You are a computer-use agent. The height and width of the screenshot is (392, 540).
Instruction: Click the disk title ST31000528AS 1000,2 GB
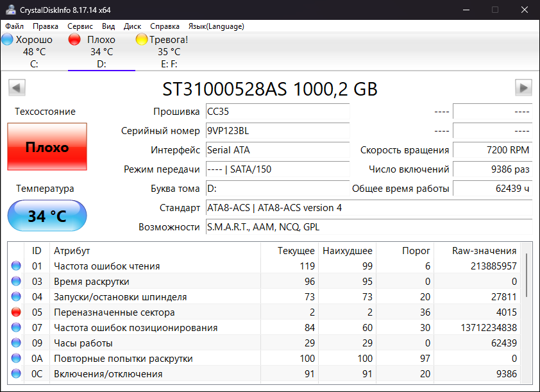(269, 89)
